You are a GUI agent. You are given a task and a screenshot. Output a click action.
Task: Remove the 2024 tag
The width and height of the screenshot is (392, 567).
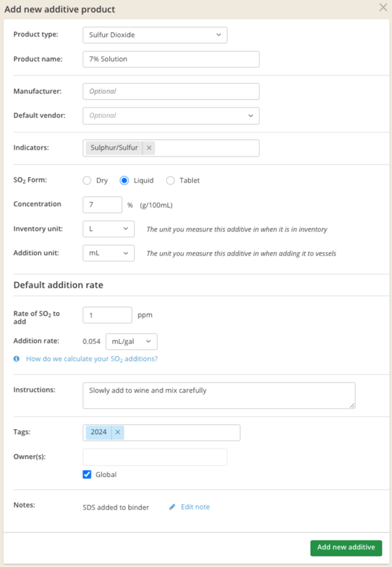(118, 432)
